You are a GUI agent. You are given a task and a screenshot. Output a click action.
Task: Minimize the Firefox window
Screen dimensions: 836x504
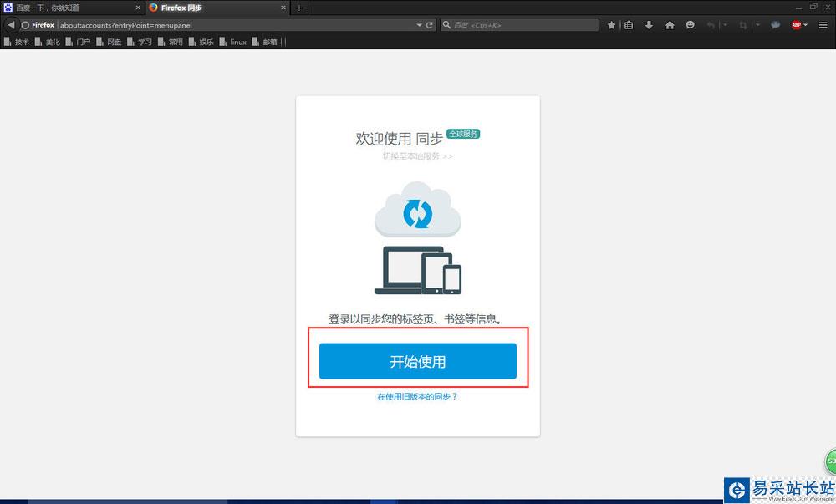click(x=798, y=8)
